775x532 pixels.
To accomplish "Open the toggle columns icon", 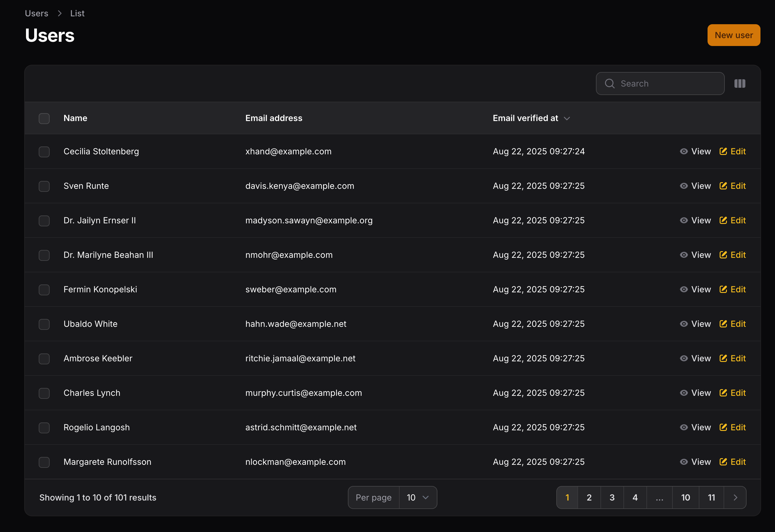I will click(739, 84).
